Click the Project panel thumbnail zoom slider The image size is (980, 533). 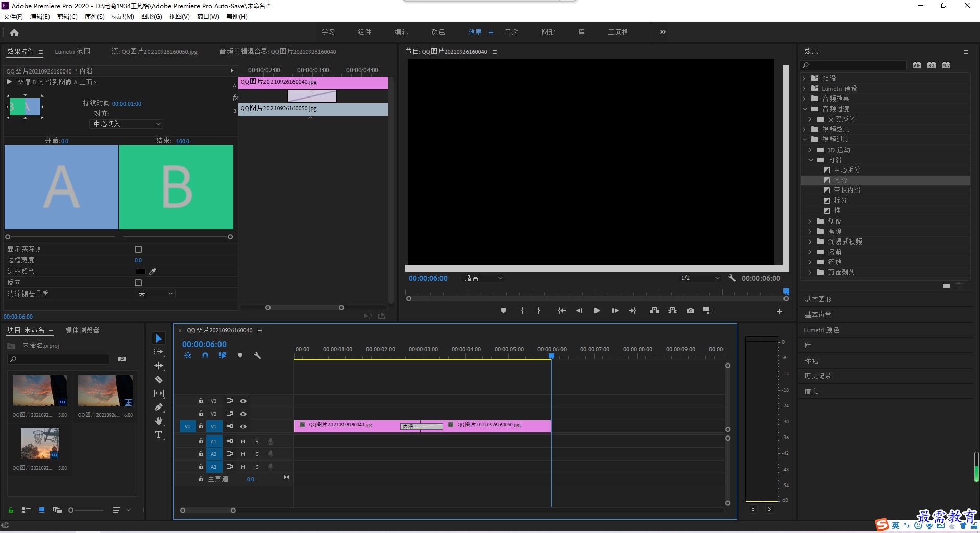click(x=86, y=510)
